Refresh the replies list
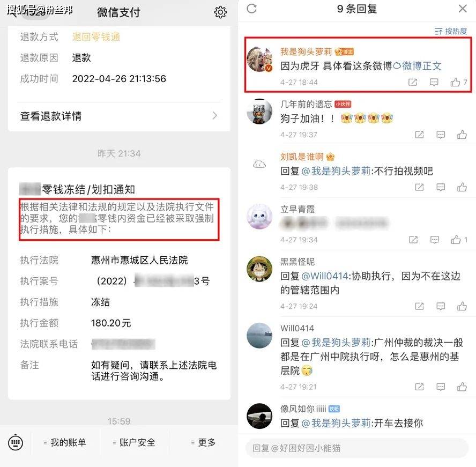This screenshot has height=467, width=476. tap(251, 9)
